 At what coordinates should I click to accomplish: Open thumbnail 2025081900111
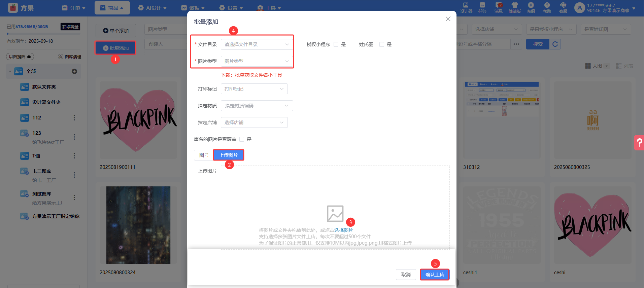coord(138,120)
